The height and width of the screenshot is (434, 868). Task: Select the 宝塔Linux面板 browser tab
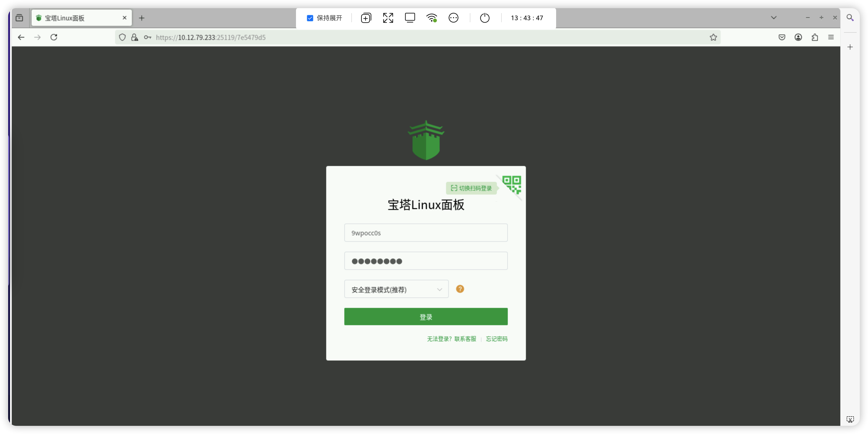coord(81,18)
